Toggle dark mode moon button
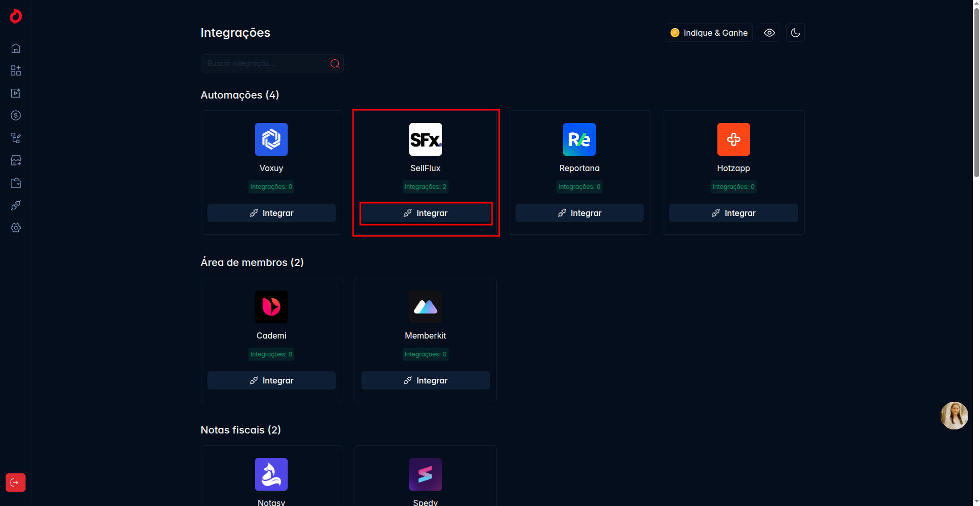Viewport: 980px width, 506px height. [x=795, y=33]
